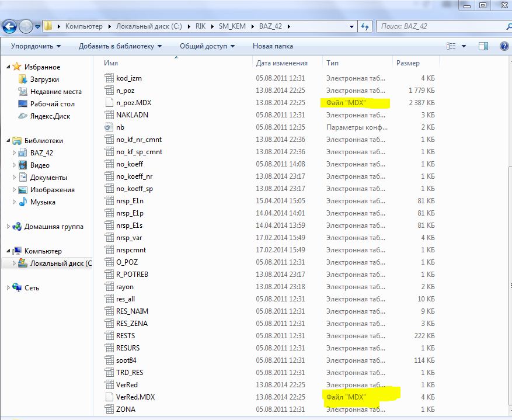Image resolution: width=512 pixels, height=420 pixels.
Task: Select the 'nb' configuration file icon
Action: pyautogui.click(x=109, y=127)
